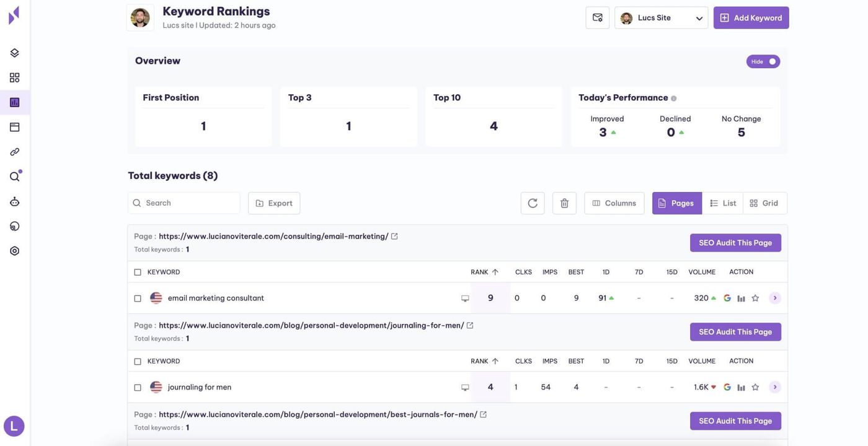
Task: Click the keyword Search field
Action: [x=184, y=203]
